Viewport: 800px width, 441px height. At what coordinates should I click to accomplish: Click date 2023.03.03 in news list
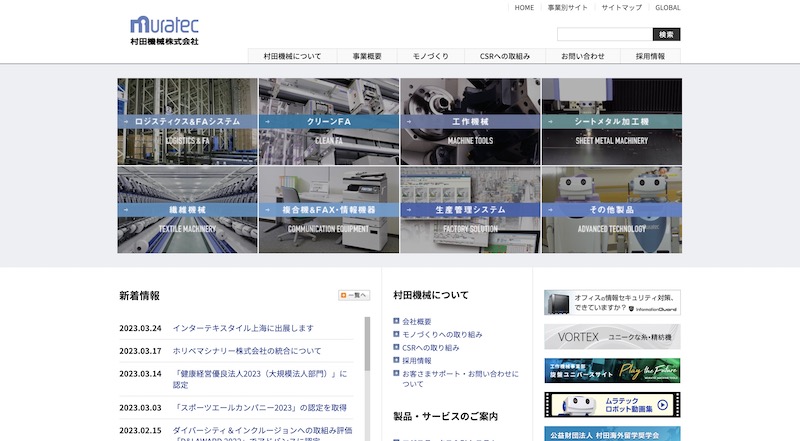click(x=140, y=408)
